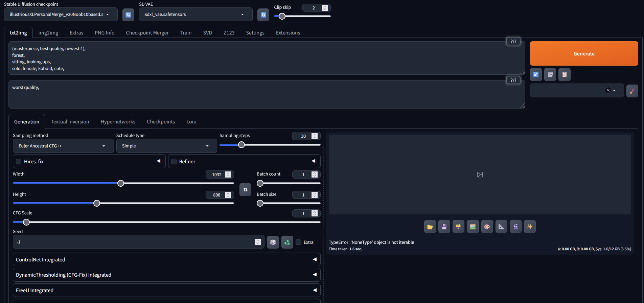Screen dimensions: 644x303
Task: Open the Schedule type dropdown
Action: coord(166,146)
